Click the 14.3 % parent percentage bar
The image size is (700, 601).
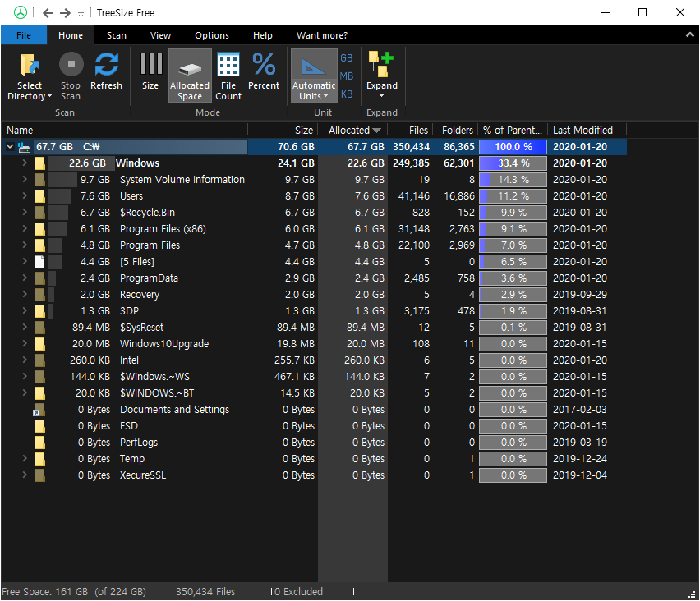pos(513,180)
